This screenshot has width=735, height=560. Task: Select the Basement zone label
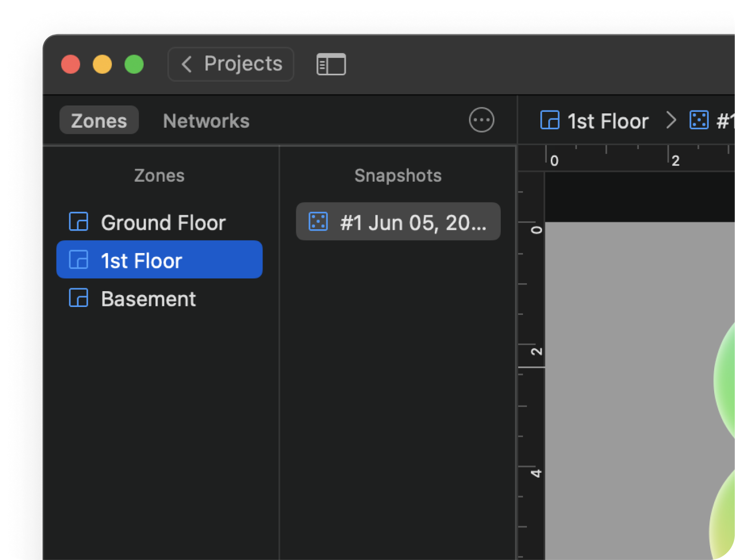coord(149,299)
